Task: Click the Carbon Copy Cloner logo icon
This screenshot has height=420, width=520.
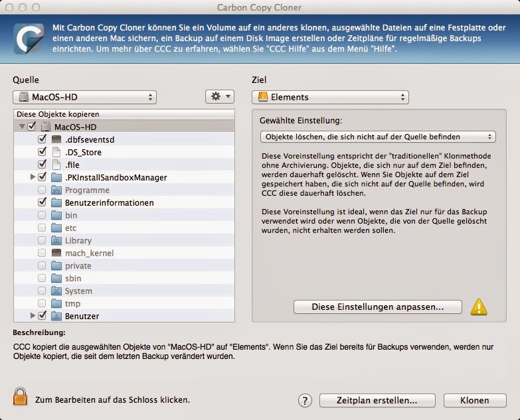Action: [29, 38]
